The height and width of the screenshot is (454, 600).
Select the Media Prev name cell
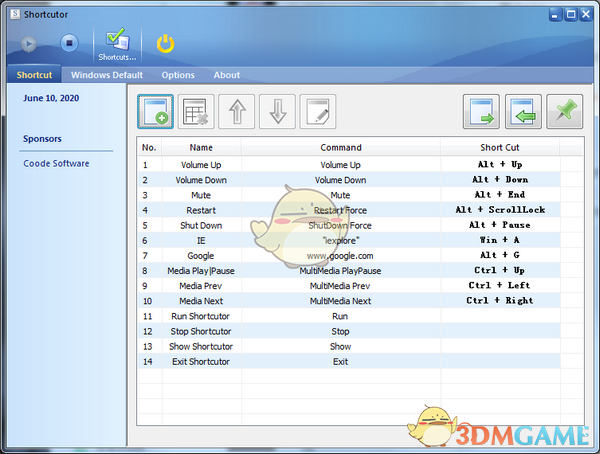[x=201, y=286]
